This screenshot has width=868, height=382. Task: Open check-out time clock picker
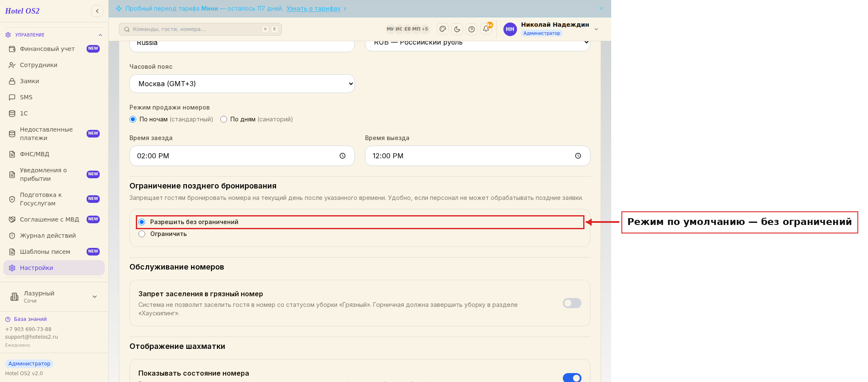click(x=578, y=156)
